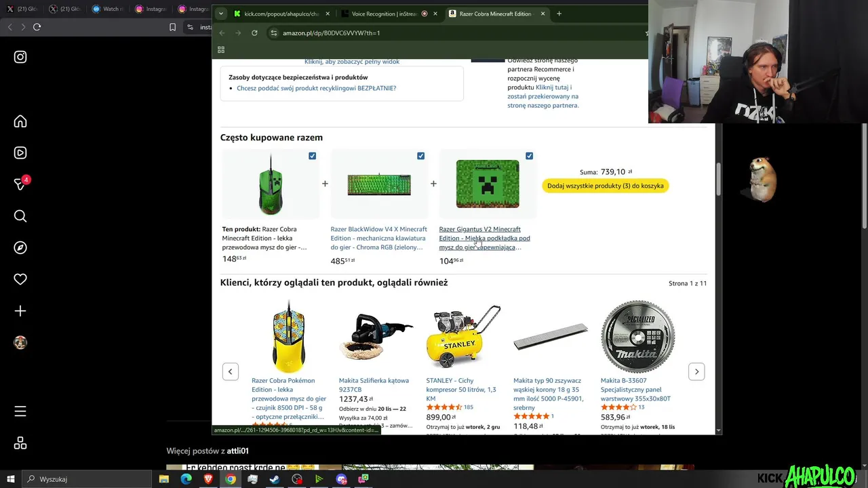Click 'Kliknij, aby zobaczyć pełny widok' link

point(352,62)
